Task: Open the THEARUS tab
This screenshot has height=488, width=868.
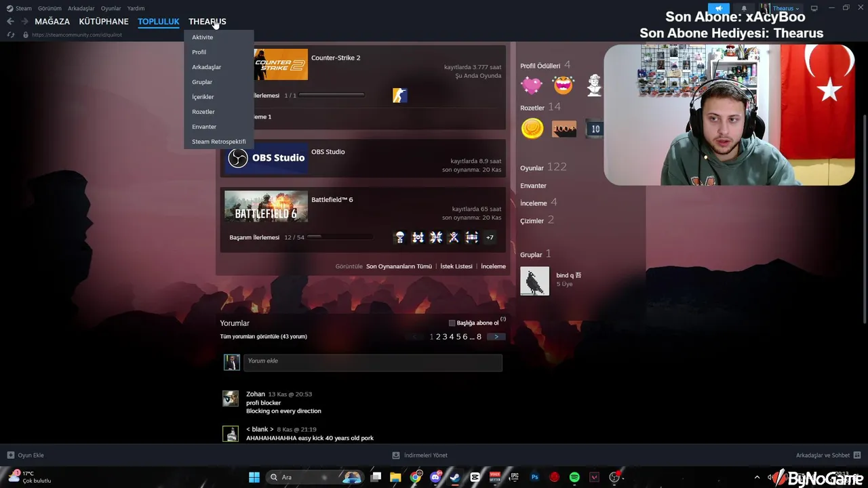Action: (207, 22)
